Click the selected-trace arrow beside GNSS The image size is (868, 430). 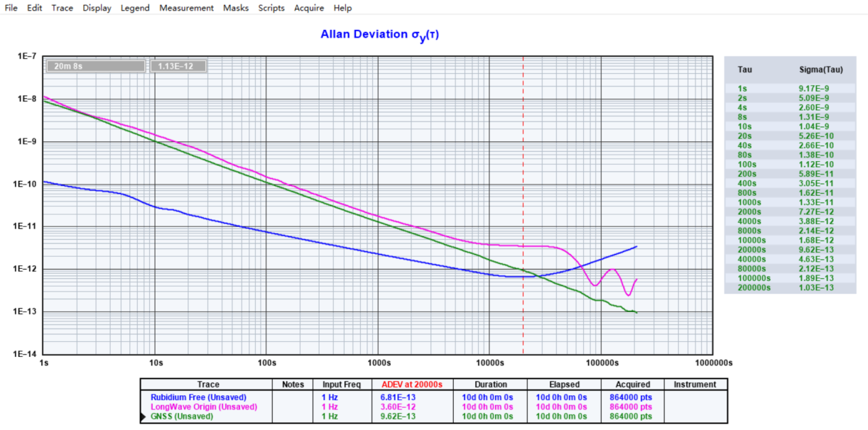coord(144,417)
